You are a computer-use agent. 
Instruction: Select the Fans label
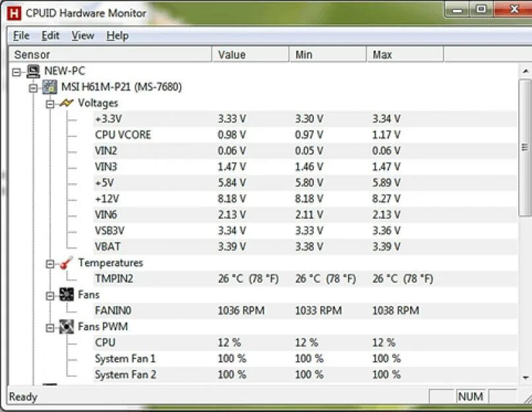point(88,295)
